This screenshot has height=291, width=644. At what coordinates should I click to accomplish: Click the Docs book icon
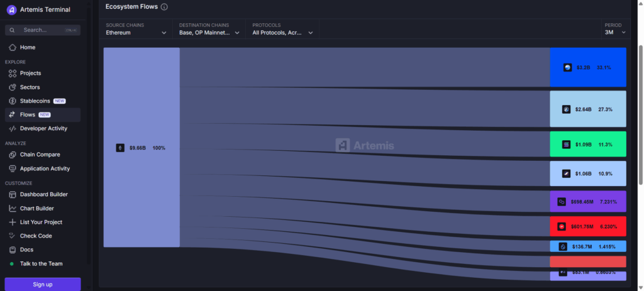(13, 250)
